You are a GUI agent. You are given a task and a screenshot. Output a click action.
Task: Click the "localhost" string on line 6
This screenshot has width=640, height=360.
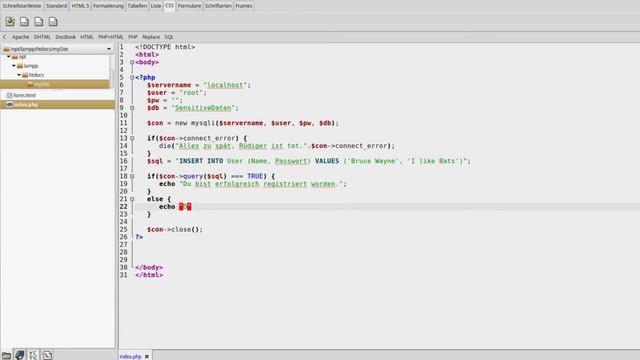coord(225,85)
